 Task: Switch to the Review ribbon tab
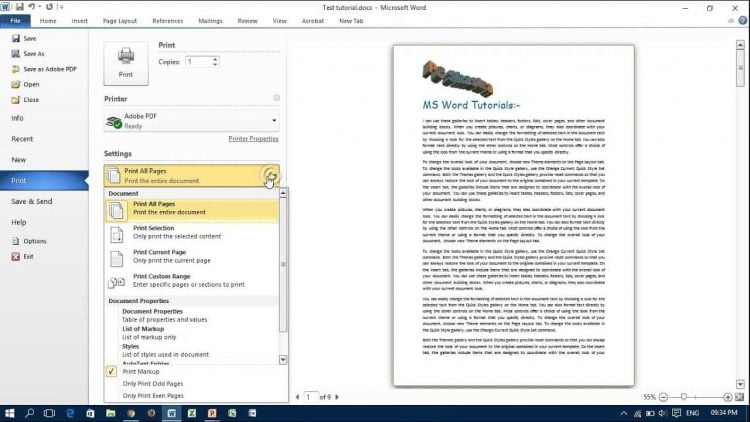coord(247,21)
